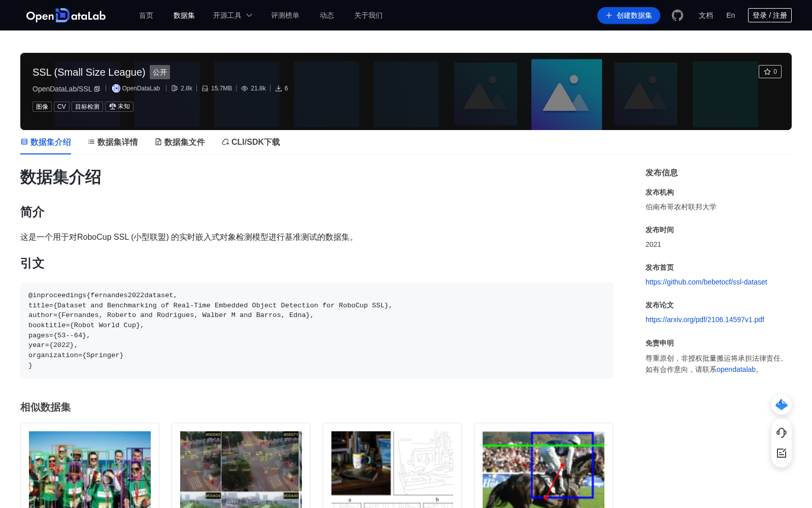The width and height of the screenshot is (812, 508).
Task: Click the 公开 visibility badge
Action: click(x=160, y=72)
